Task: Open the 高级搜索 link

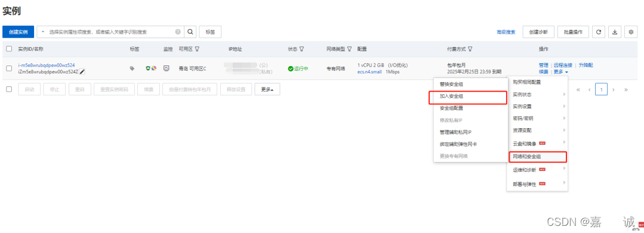Action: click(x=506, y=32)
